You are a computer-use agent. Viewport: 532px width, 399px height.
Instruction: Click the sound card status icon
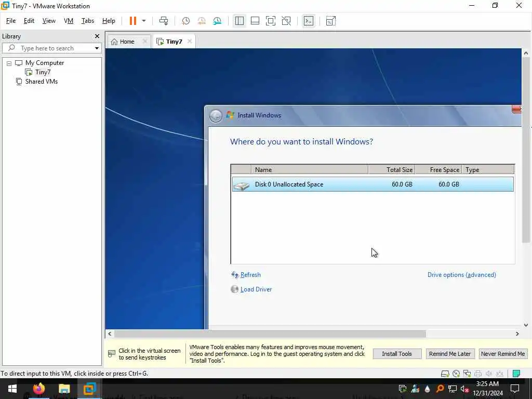coord(488,374)
